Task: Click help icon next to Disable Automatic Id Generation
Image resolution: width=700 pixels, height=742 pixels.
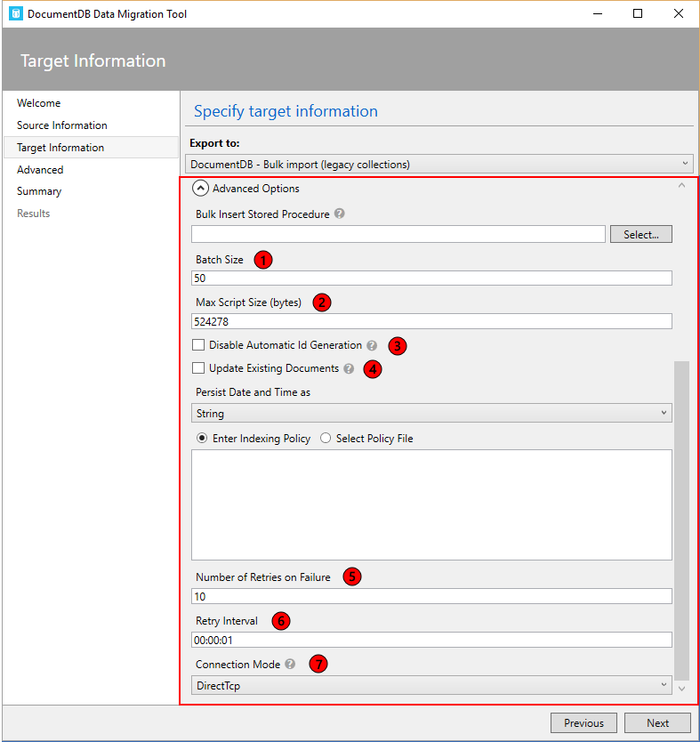Action: tap(372, 345)
